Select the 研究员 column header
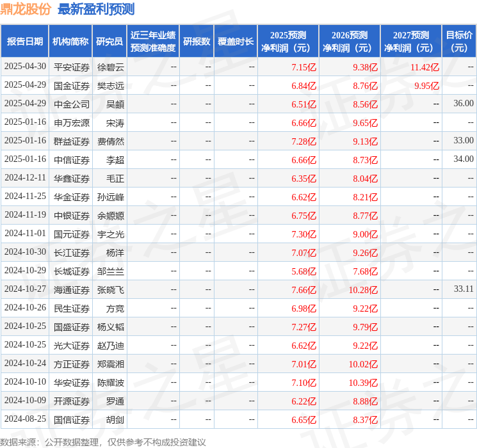 click(x=109, y=42)
